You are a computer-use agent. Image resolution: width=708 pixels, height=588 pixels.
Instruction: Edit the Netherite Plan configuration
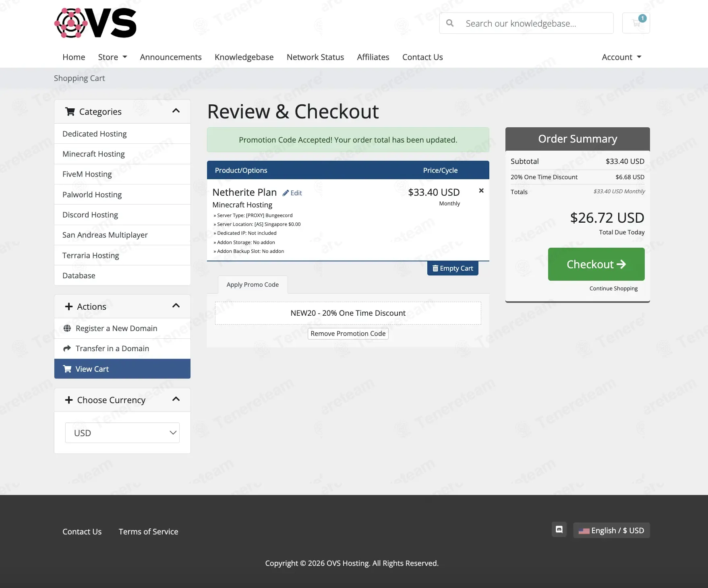point(292,193)
